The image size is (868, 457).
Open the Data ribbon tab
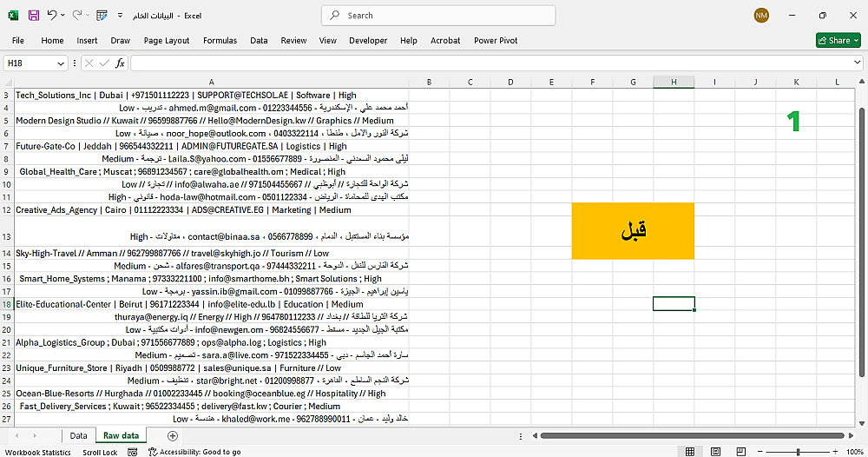259,41
